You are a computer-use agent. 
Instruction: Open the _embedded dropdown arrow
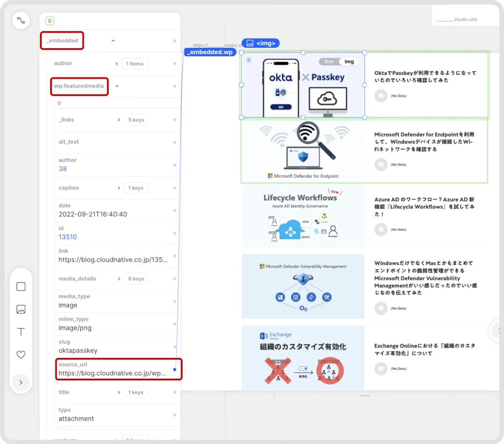(x=113, y=41)
